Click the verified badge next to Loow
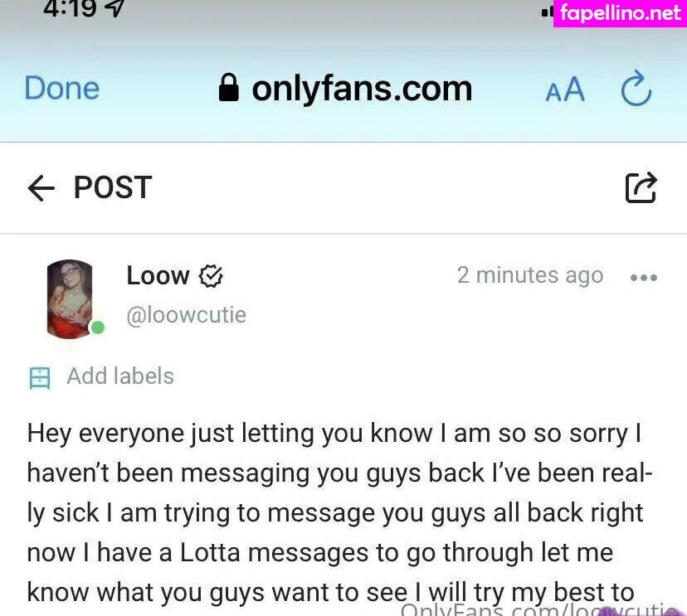This screenshot has height=616, width=687. 211,276
